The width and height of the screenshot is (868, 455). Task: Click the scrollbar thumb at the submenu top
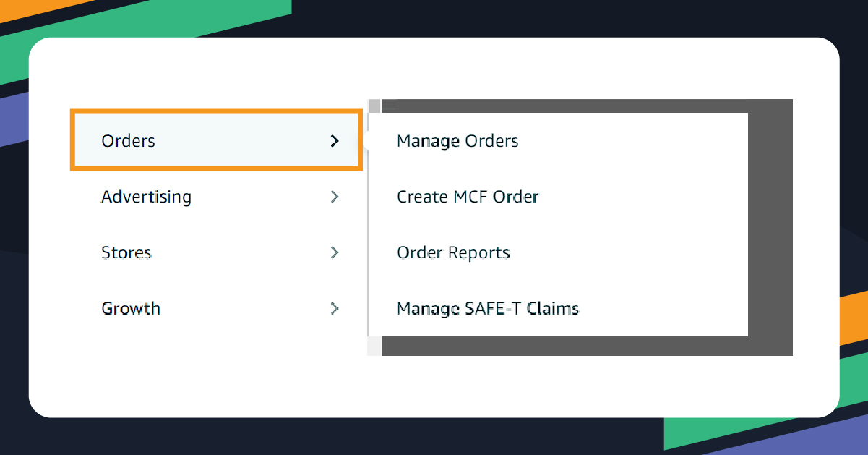[x=374, y=106]
